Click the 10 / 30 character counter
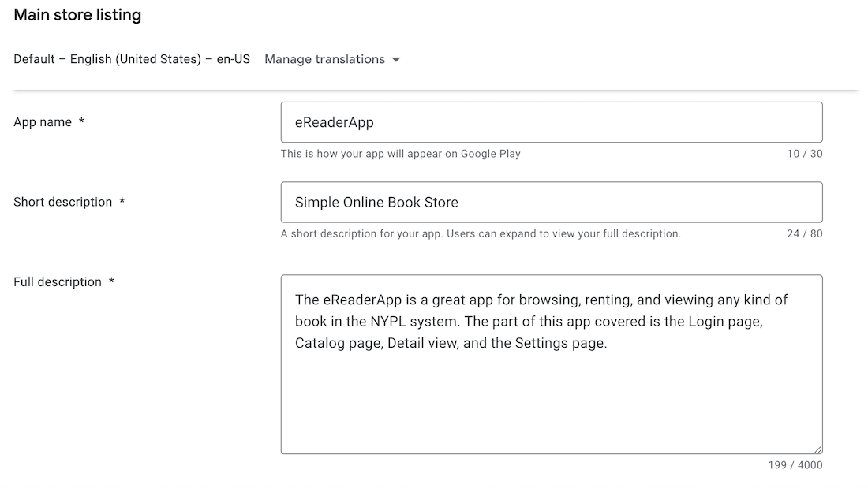The width and height of the screenshot is (868, 488). click(x=804, y=154)
